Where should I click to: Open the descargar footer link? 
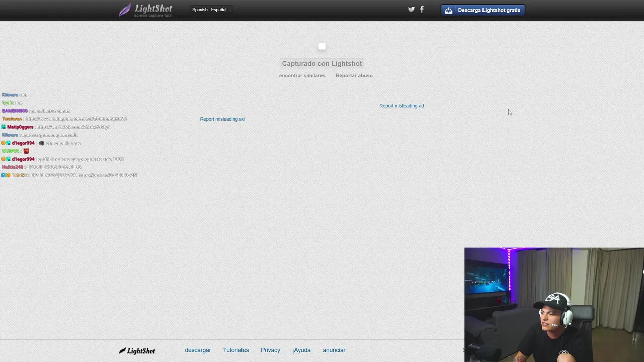coord(198,350)
